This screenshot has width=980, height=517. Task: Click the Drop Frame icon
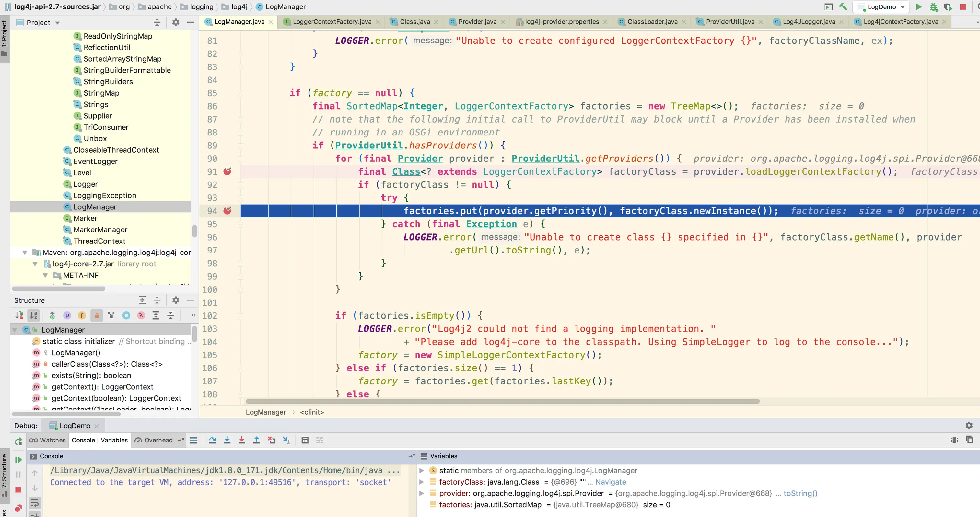(x=271, y=440)
